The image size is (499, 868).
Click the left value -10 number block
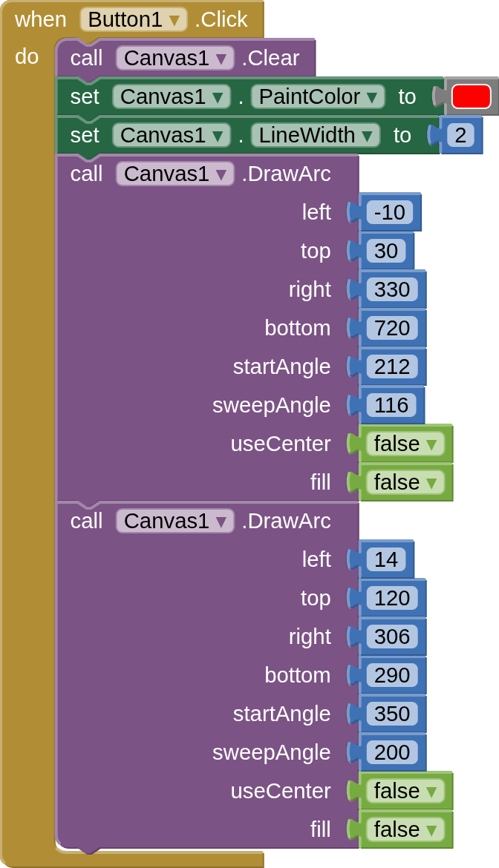pyautogui.click(x=389, y=212)
